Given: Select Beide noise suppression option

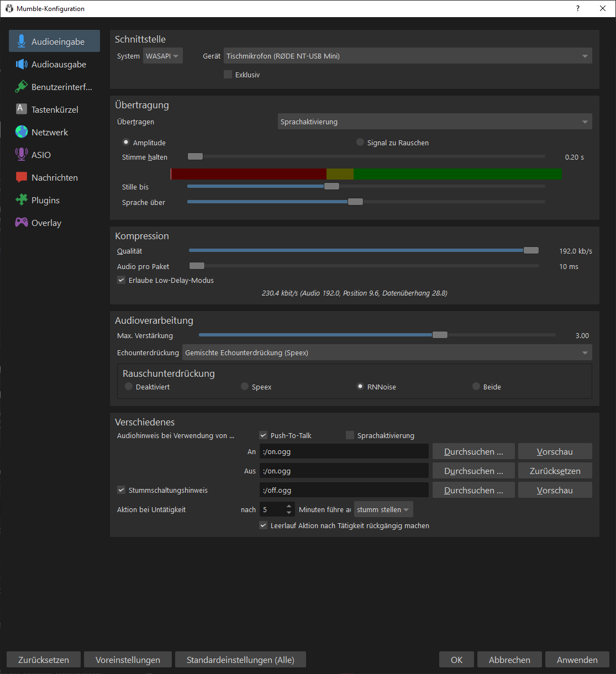Looking at the screenshot, I should [x=476, y=387].
